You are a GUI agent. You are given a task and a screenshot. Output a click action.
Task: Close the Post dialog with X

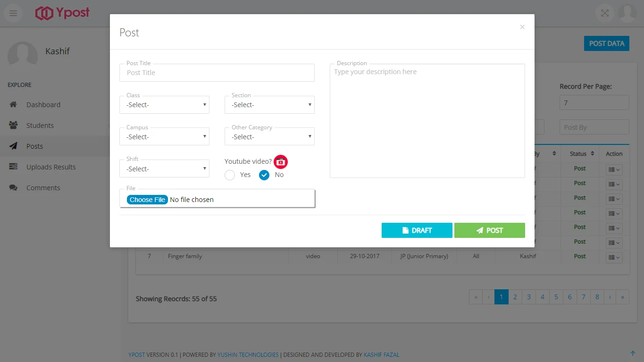point(522,27)
